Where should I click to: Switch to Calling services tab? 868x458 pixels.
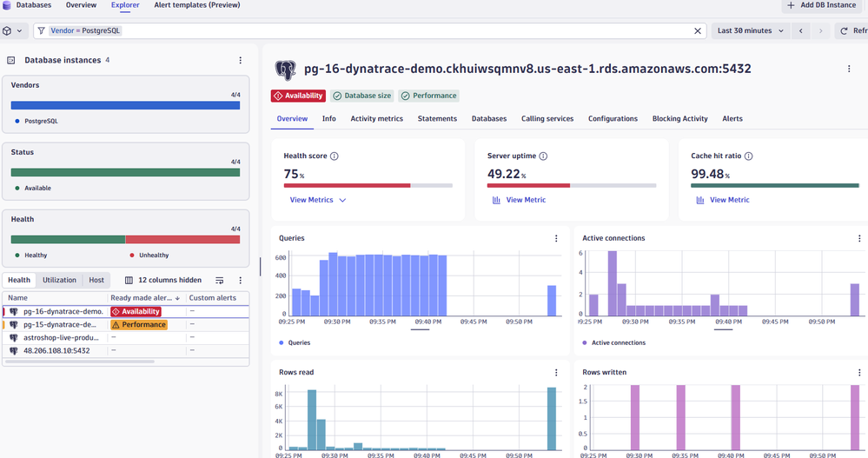coord(547,118)
